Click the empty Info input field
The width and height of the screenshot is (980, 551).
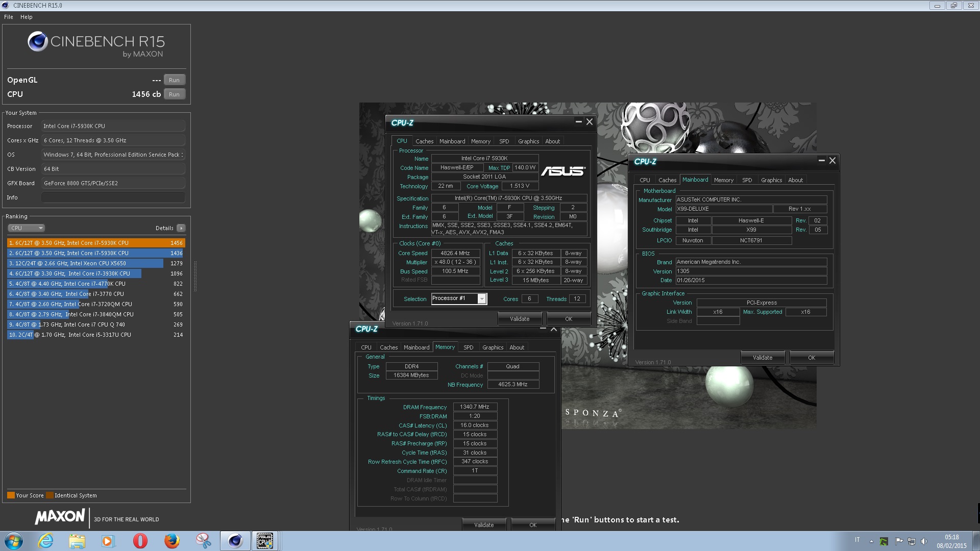point(113,197)
